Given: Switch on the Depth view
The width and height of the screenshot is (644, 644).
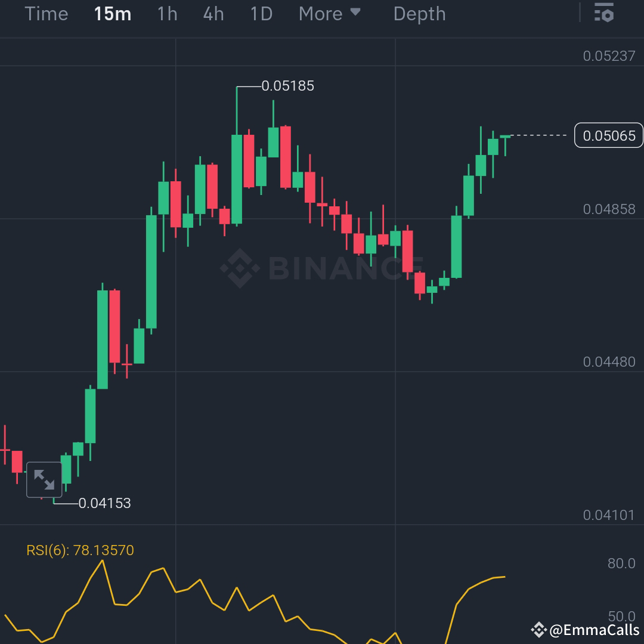Looking at the screenshot, I should [x=419, y=14].
